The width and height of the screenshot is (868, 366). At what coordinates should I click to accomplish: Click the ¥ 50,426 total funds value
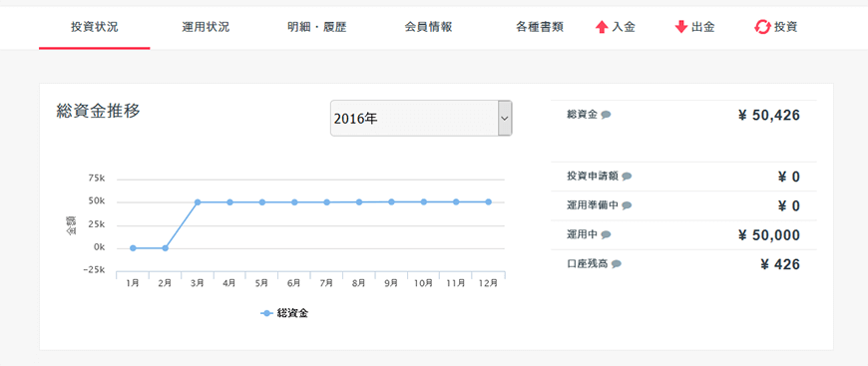coord(769,115)
